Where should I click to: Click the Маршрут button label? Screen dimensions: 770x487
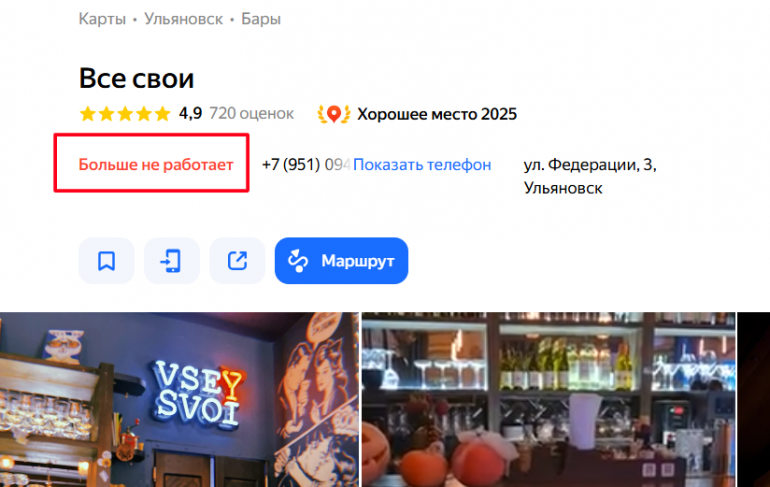(358, 261)
